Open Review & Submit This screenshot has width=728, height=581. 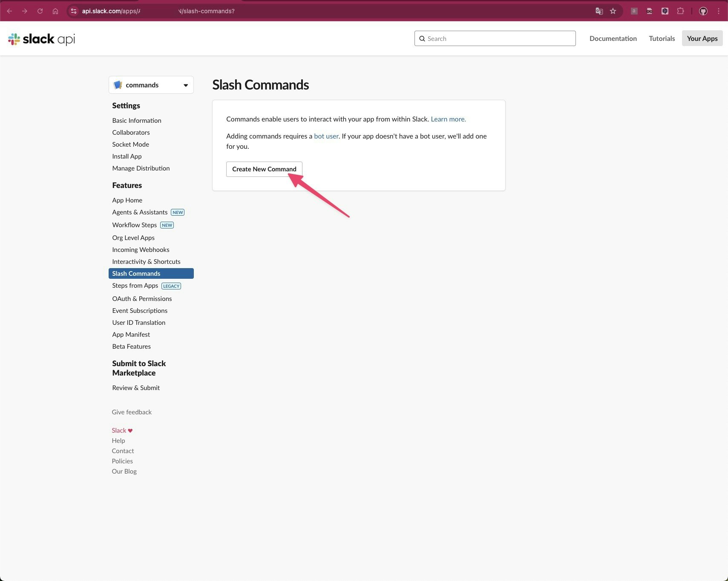(136, 388)
